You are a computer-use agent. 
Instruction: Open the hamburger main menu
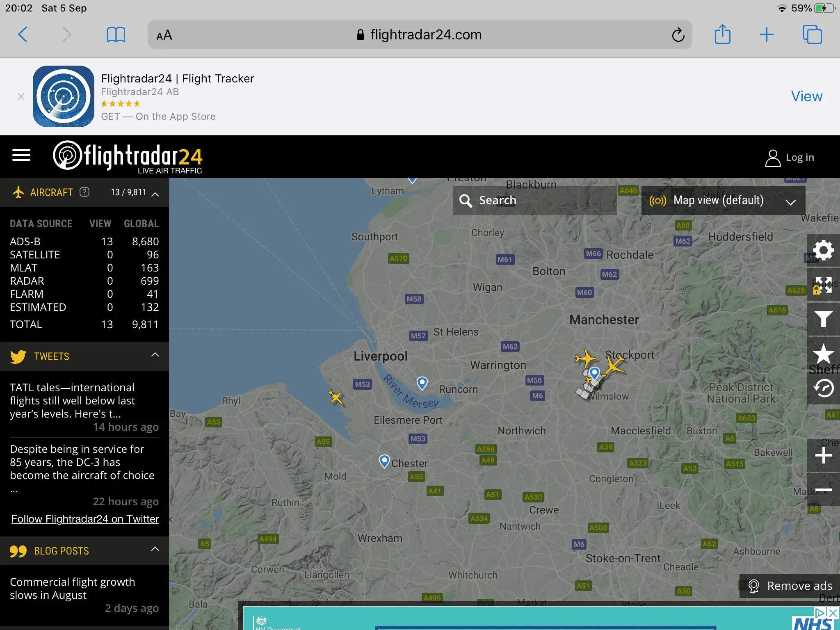point(21,155)
